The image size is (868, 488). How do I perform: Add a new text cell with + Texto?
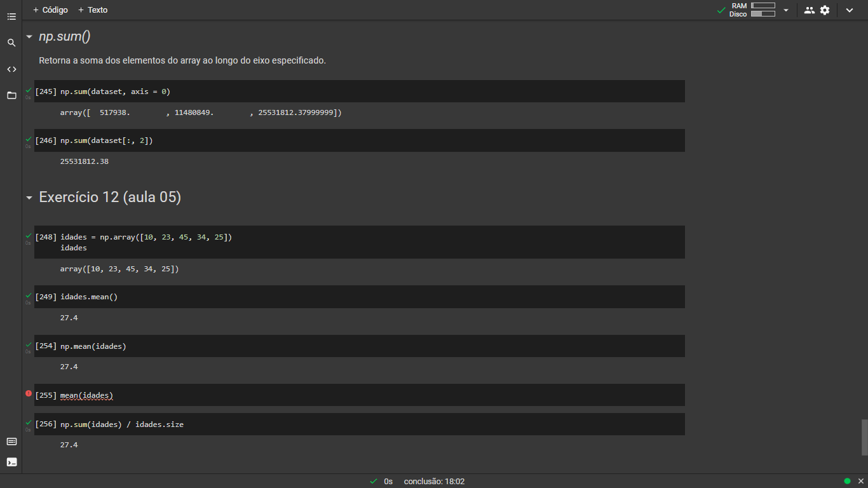coord(93,10)
